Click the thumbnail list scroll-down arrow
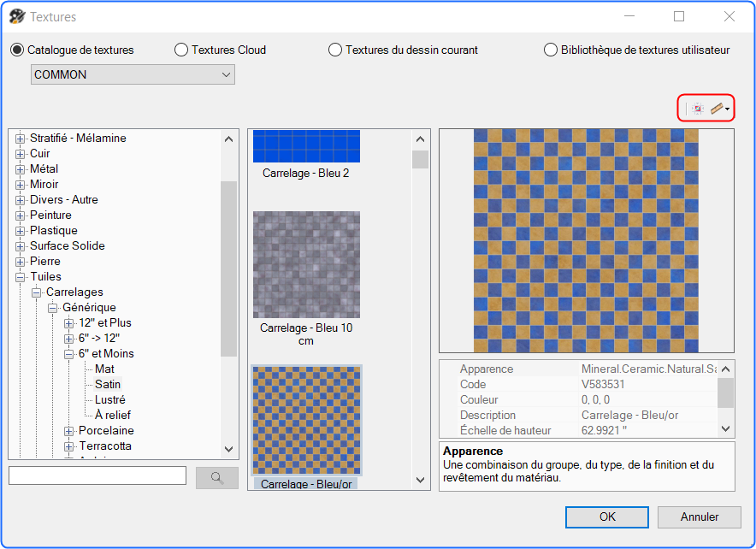This screenshot has width=756, height=549. pos(420,480)
